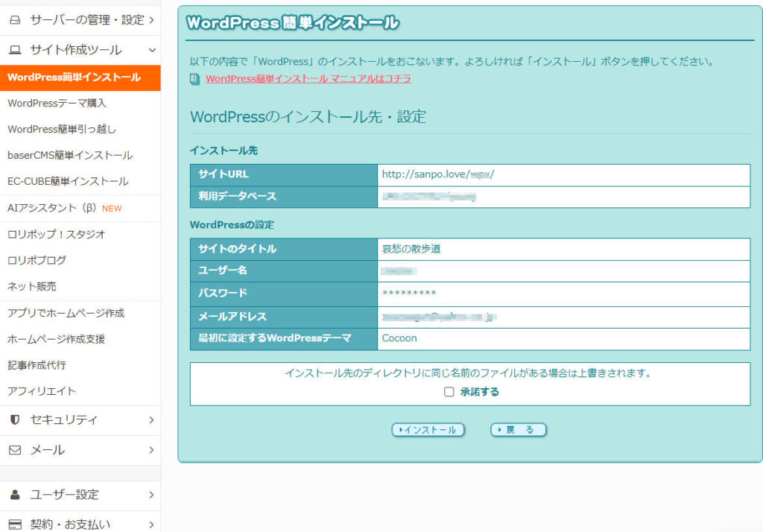Open ロリポップ！スタジオ in sidebar
The image size is (763, 532).
pyautogui.click(x=56, y=234)
